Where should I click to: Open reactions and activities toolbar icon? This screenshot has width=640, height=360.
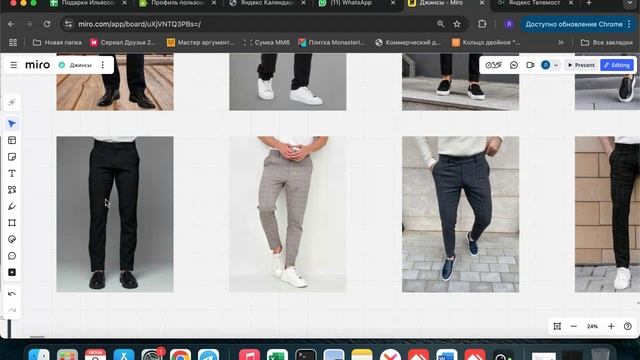coord(493,65)
